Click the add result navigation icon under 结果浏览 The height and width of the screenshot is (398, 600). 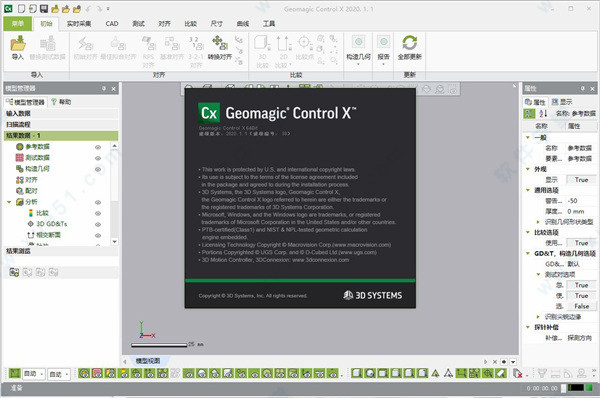pyautogui.click(x=14, y=272)
